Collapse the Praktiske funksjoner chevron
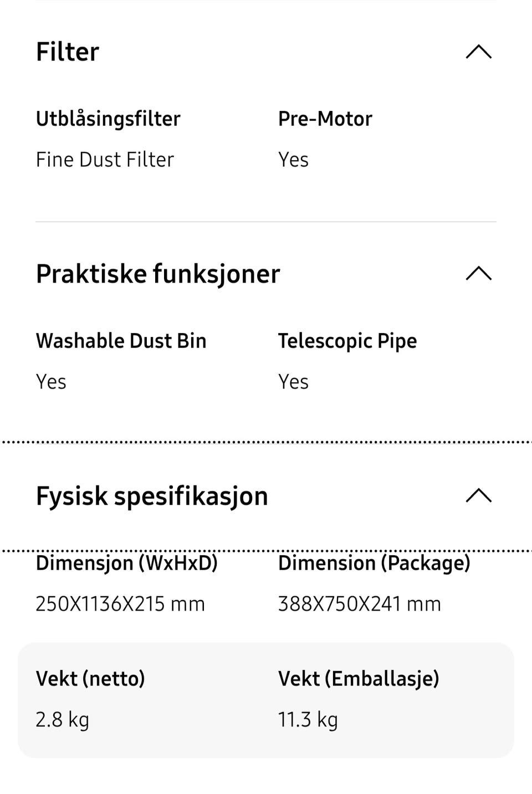Image resolution: width=532 pixels, height=794 pixels. (x=479, y=274)
